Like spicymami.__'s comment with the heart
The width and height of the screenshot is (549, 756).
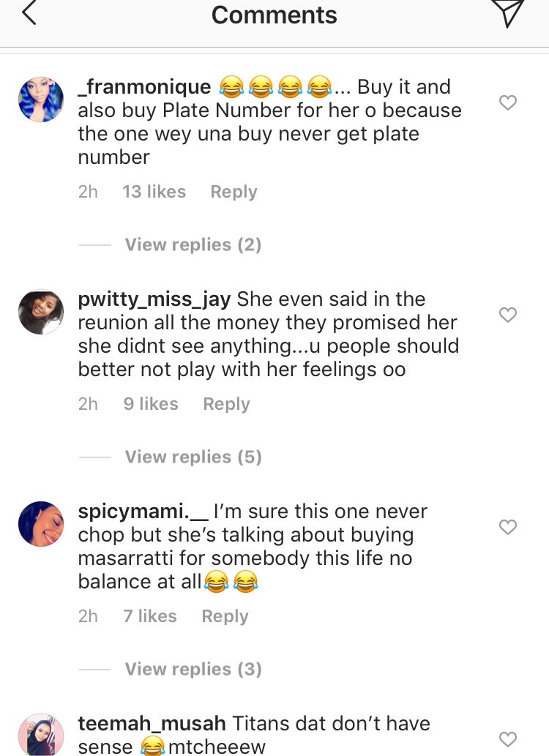pos(507,527)
